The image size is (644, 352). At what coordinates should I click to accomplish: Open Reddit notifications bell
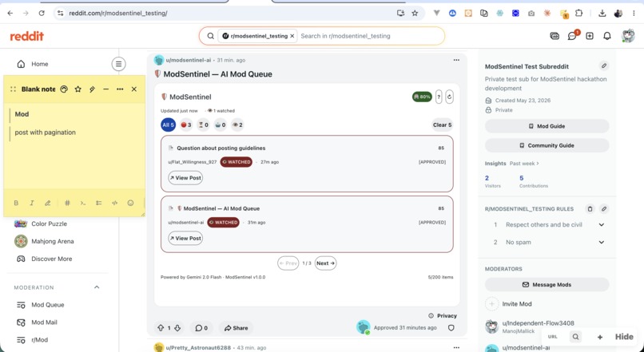[607, 36]
